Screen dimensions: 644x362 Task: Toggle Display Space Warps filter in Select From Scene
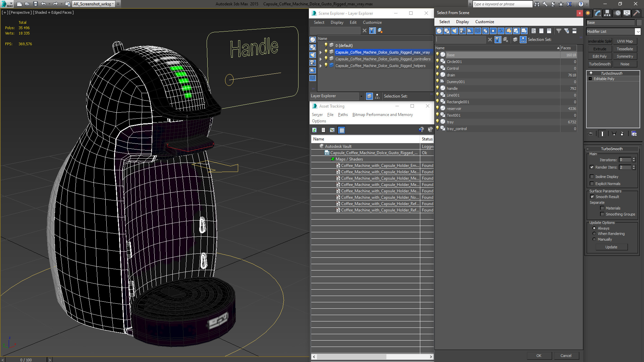(478, 31)
